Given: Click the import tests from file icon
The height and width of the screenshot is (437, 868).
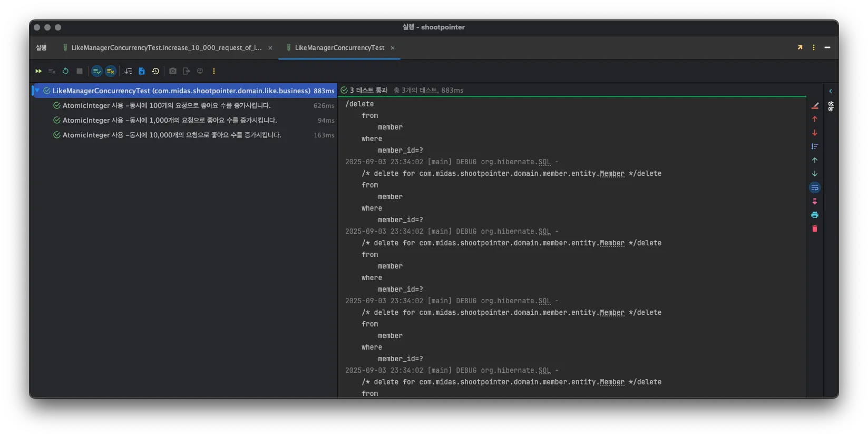Looking at the screenshot, I should click(x=142, y=71).
